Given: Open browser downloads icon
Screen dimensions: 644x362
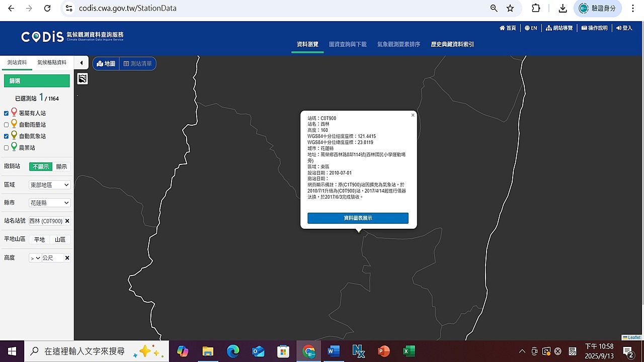Looking at the screenshot, I should pos(563,9).
